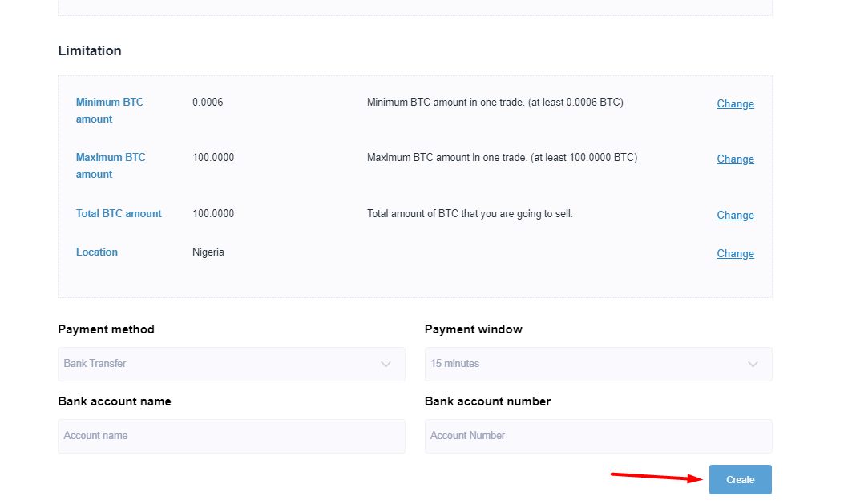Screen dimensions: 860x504
Task: Click the 0.0006 minimum amount value
Action: (x=208, y=103)
